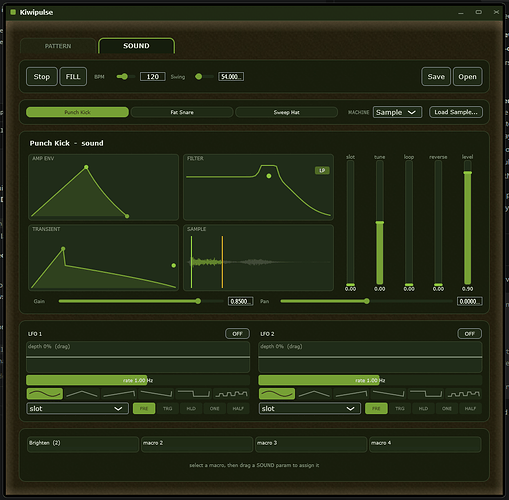The height and width of the screenshot is (500, 509).
Task: Click the orange sample end marker
Action: pos(222,262)
